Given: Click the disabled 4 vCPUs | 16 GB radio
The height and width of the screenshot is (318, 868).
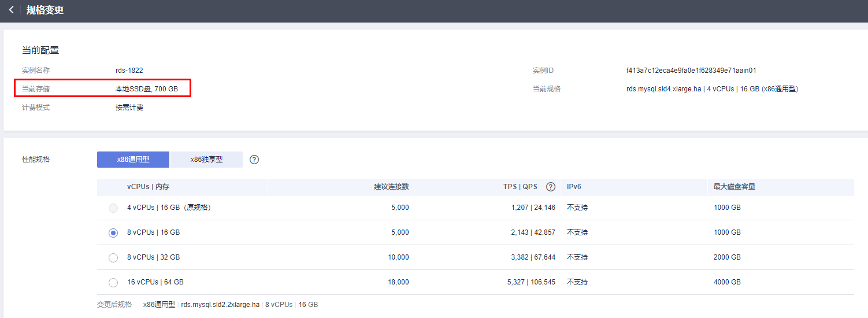Looking at the screenshot, I should click(113, 208).
